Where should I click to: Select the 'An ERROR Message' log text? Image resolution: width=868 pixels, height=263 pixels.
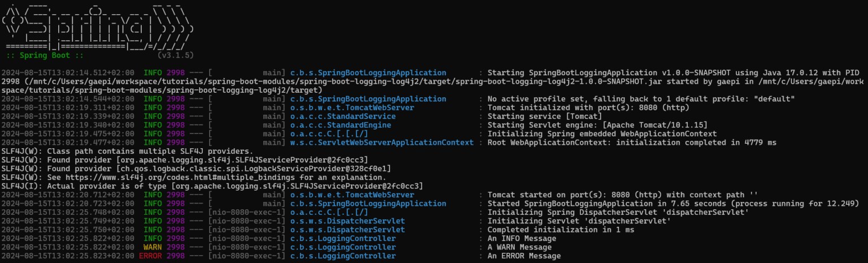[x=524, y=256]
